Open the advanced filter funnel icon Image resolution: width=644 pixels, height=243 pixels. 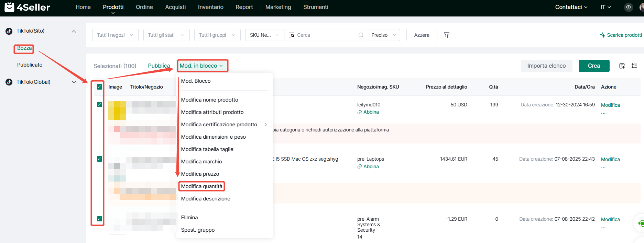point(447,35)
